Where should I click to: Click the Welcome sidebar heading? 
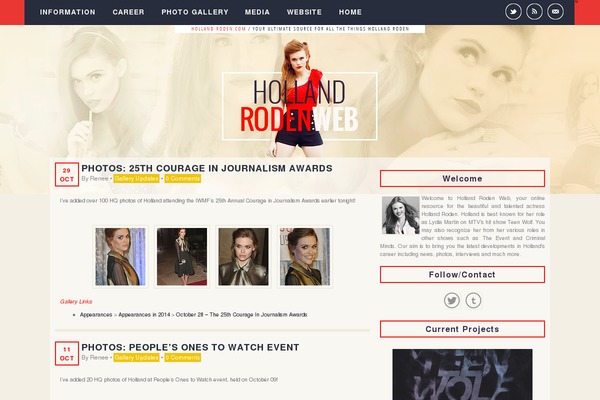[x=462, y=179]
